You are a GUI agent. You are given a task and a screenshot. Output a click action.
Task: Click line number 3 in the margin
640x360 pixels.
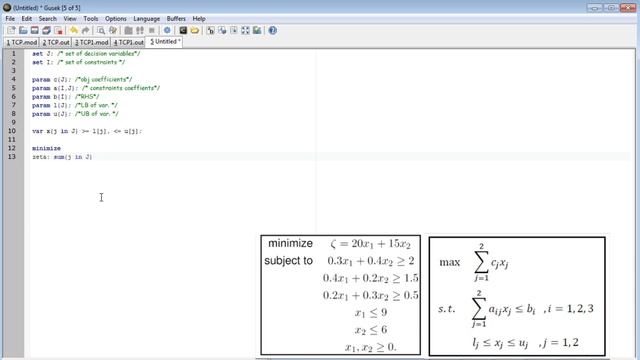tap(13, 71)
